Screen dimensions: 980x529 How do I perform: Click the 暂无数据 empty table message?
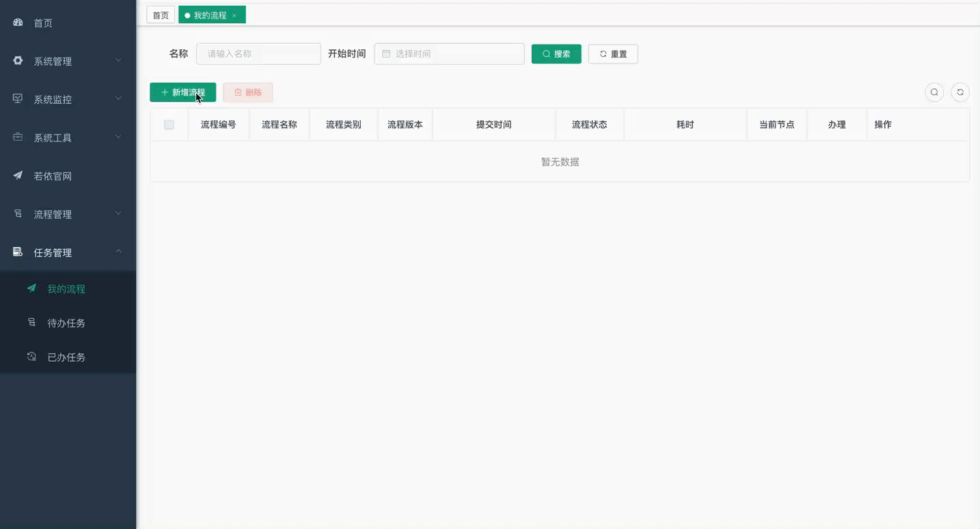pyautogui.click(x=560, y=162)
